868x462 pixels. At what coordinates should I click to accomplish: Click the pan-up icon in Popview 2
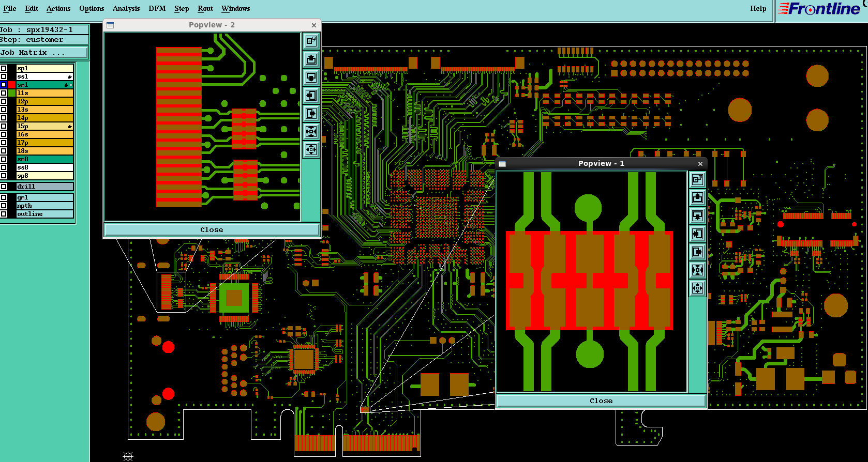click(x=311, y=59)
